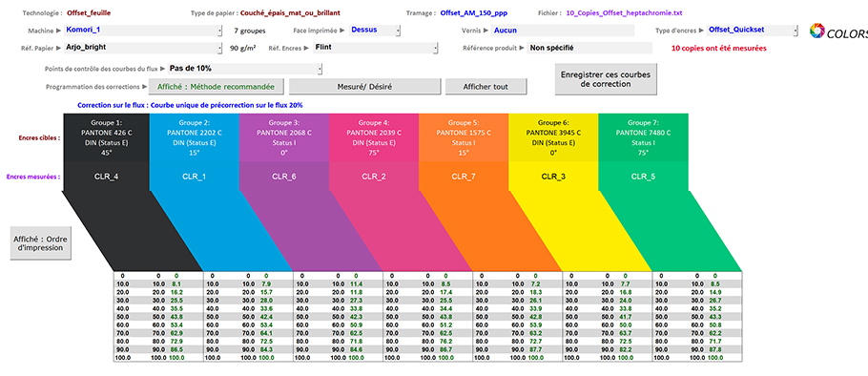The width and height of the screenshot is (868, 376).
Task: Toggle the Affiché : Ordre d'impression button
Action: (40, 243)
